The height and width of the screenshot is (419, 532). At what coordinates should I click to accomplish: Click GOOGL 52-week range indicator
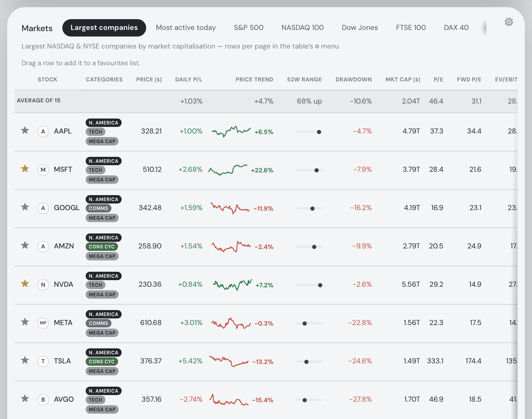pos(309,208)
